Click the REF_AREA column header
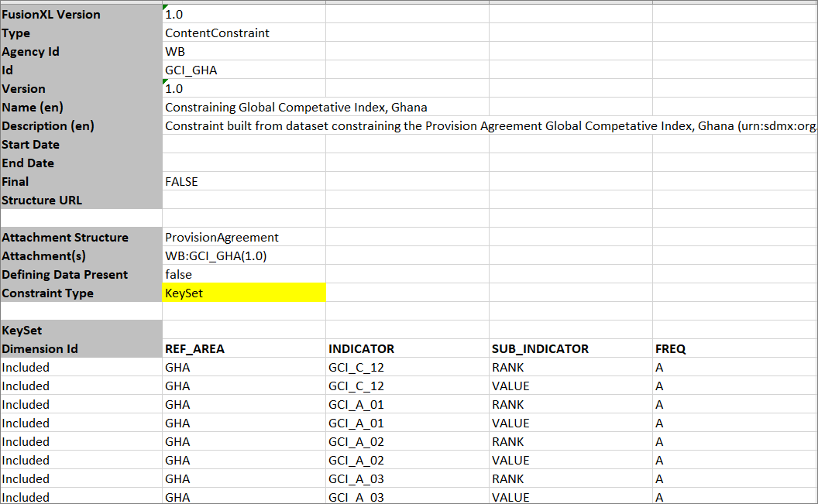Image resolution: width=818 pixels, height=504 pixels. [195, 349]
